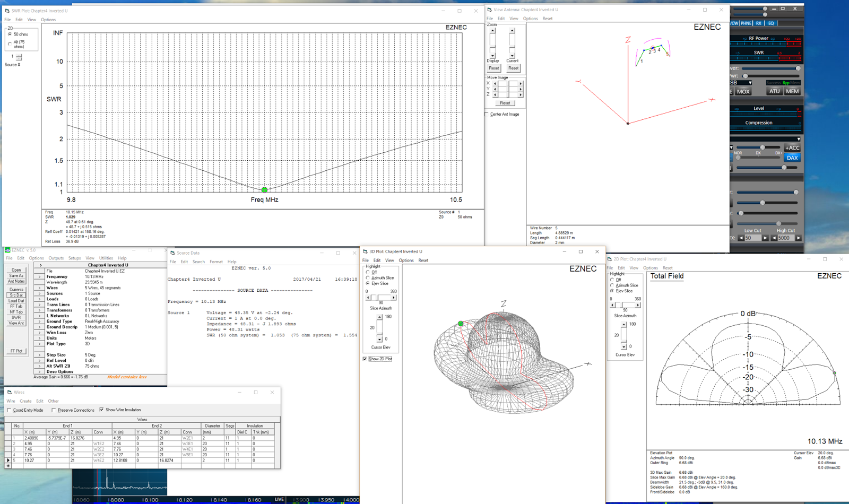Click Slice Azimuth left arrow in 2D Plot
849x504 pixels.
(x=613, y=305)
